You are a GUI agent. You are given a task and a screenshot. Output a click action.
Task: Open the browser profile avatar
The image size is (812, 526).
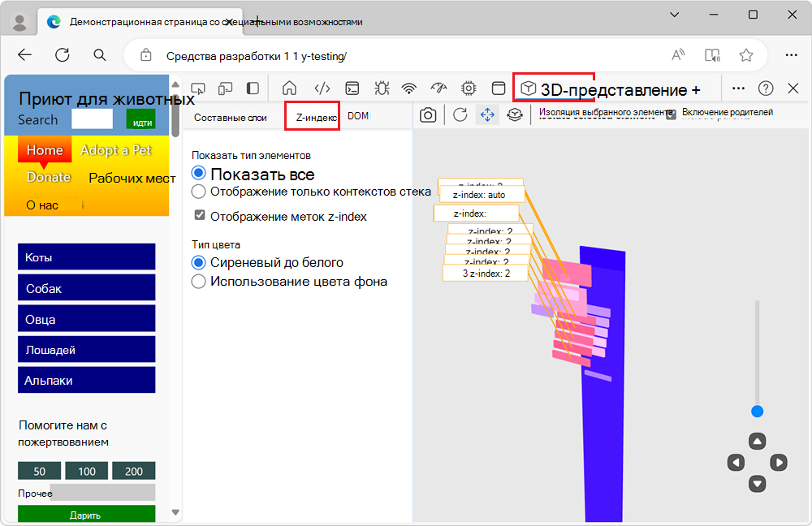click(x=19, y=22)
